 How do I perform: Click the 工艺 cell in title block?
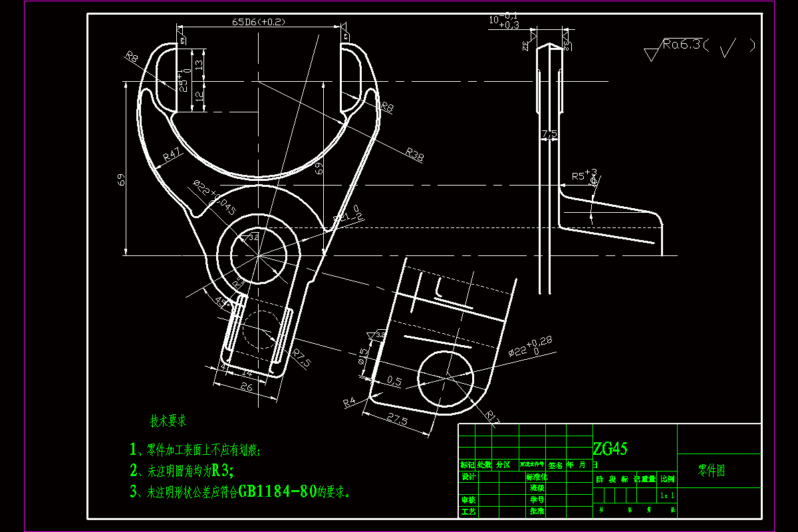[x=468, y=511]
